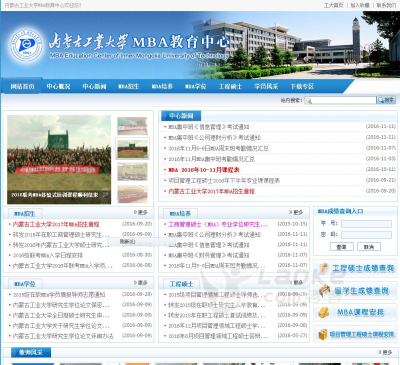The width and height of the screenshot is (400, 365).
Task: Expand 更多 in MBA招生 section
Action: click(x=141, y=212)
